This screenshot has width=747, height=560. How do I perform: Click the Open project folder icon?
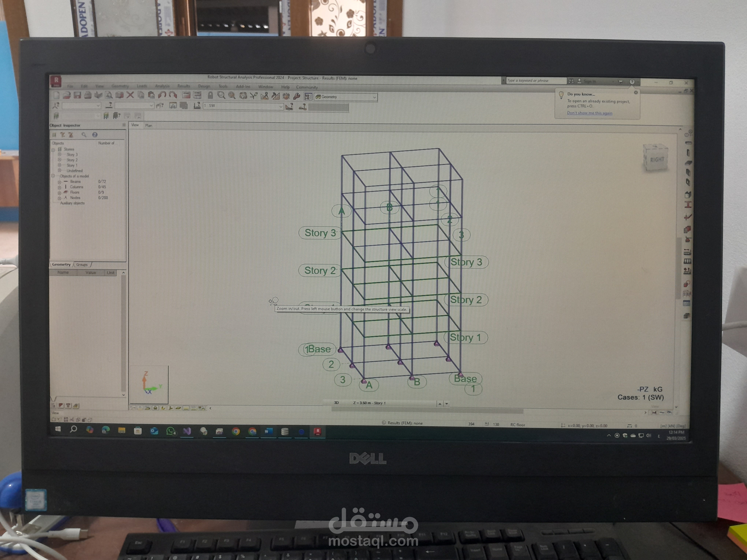point(66,95)
